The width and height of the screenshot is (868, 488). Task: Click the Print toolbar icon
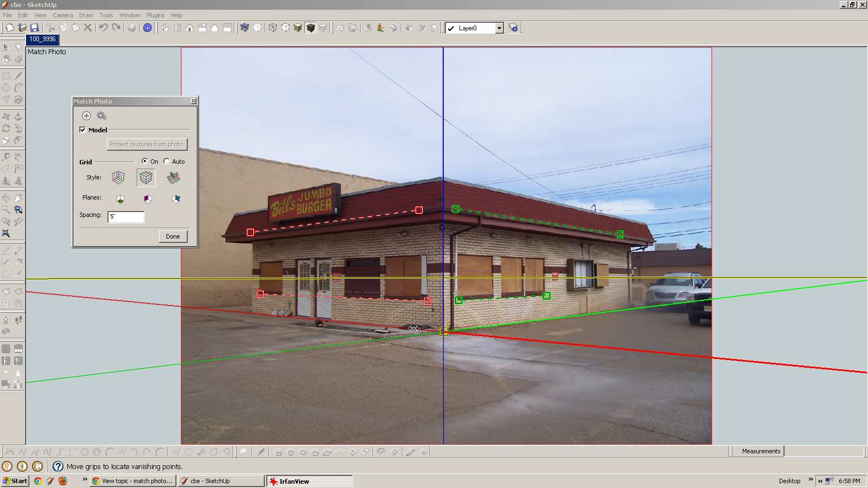132,28
